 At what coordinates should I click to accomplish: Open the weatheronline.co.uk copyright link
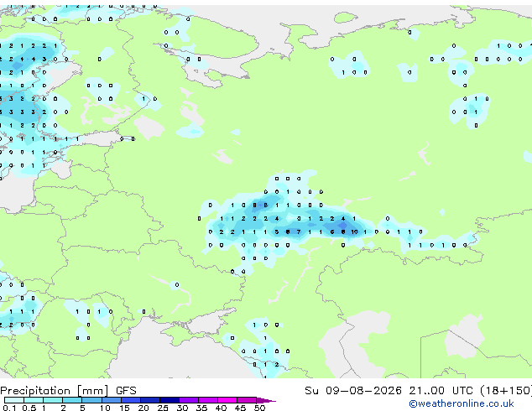tap(462, 403)
